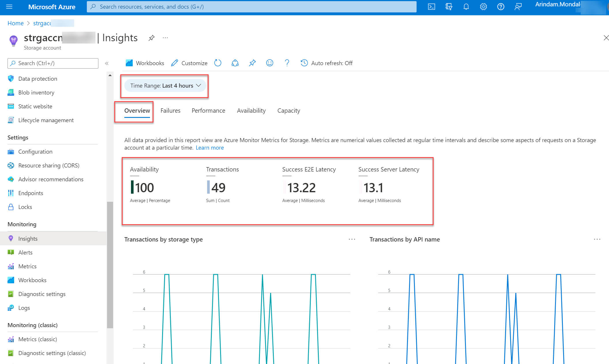Click the Learn more link
Image resolution: width=609 pixels, height=364 pixels.
[209, 148]
